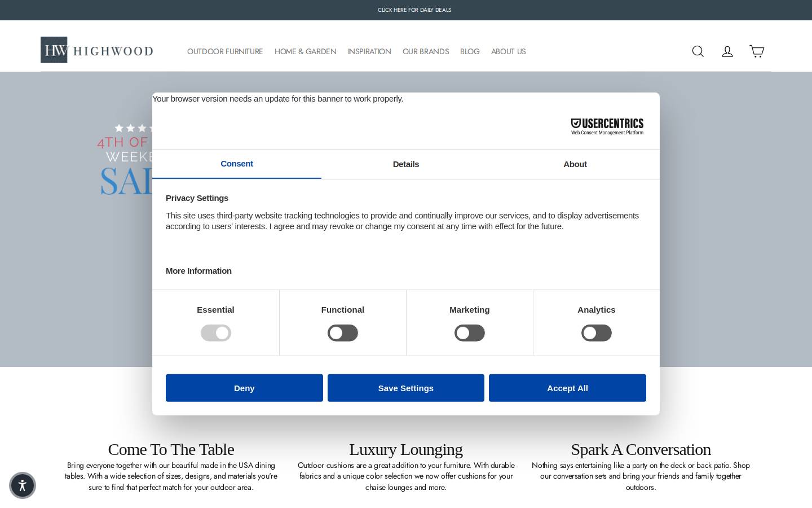Click the Essential category label
Viewport: 812px width, 508px height.
point(215,310)
